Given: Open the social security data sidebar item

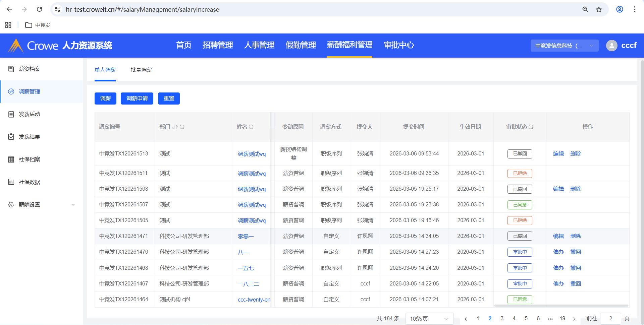Looking at the screenshot, I should 30,182.
